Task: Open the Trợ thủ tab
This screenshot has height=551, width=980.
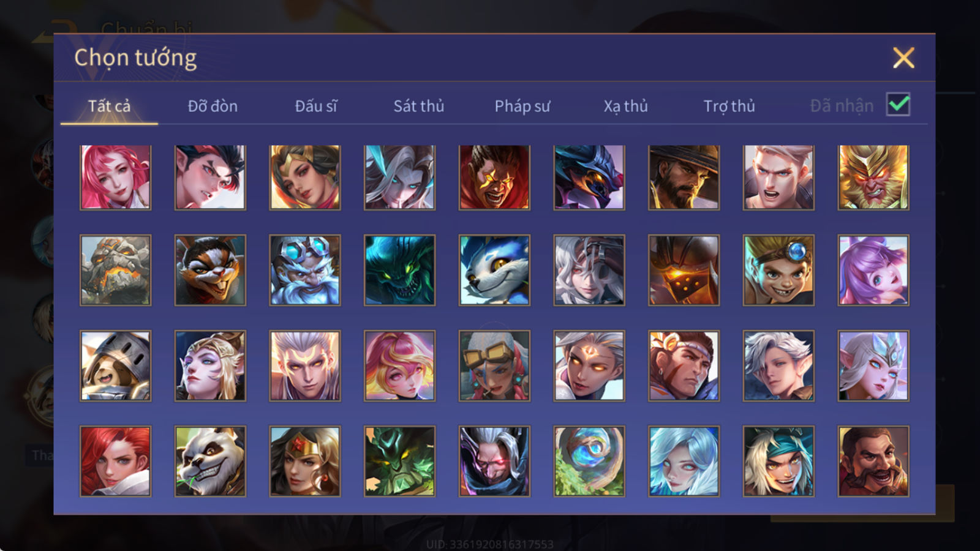Action: coord(729,106)
